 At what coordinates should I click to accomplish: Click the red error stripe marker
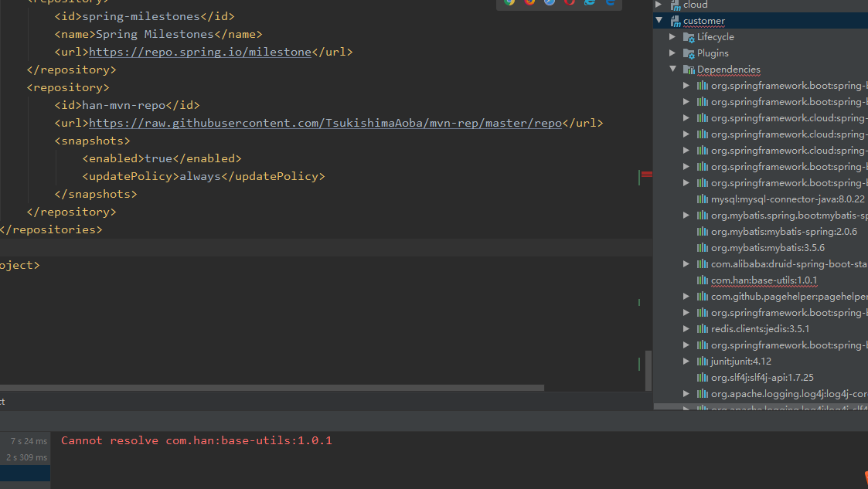click(647, 175)
